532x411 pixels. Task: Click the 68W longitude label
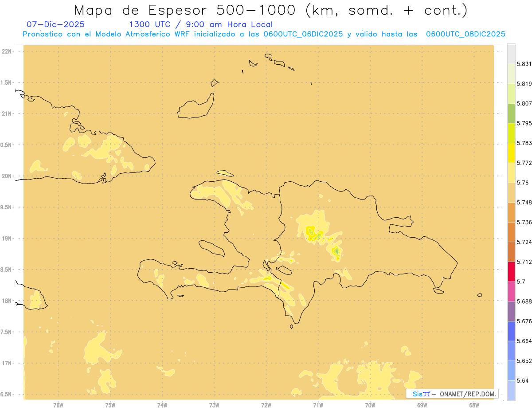coord(474,405)
